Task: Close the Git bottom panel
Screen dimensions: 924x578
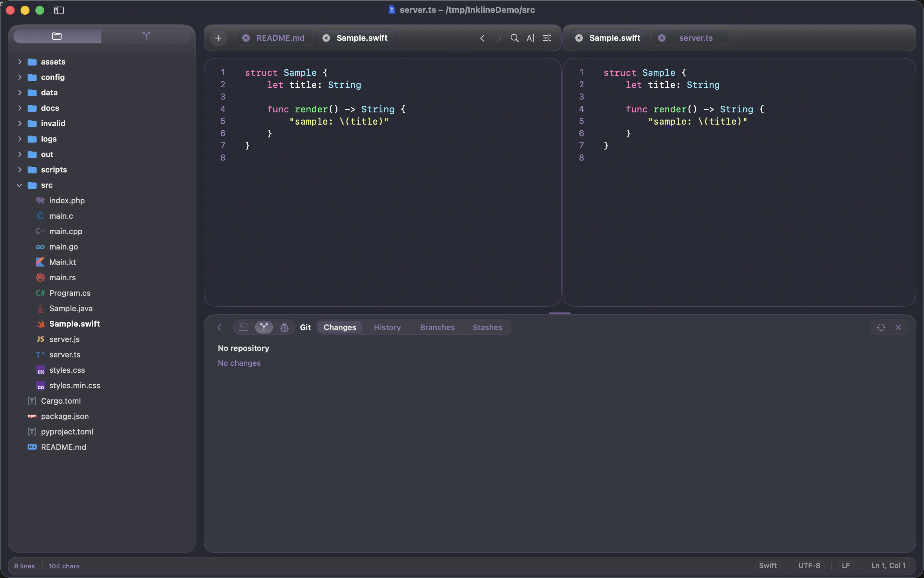Action: pos(898,327)
